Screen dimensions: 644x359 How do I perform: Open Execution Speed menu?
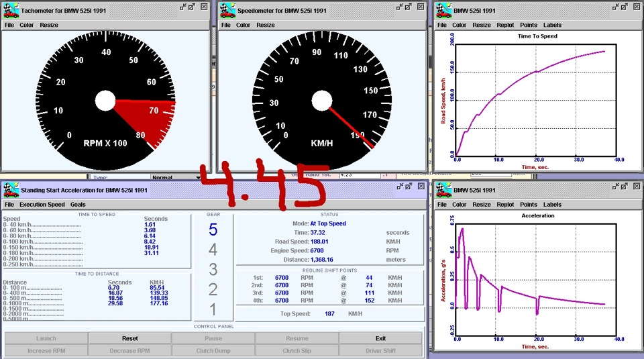tap(42, 205)
